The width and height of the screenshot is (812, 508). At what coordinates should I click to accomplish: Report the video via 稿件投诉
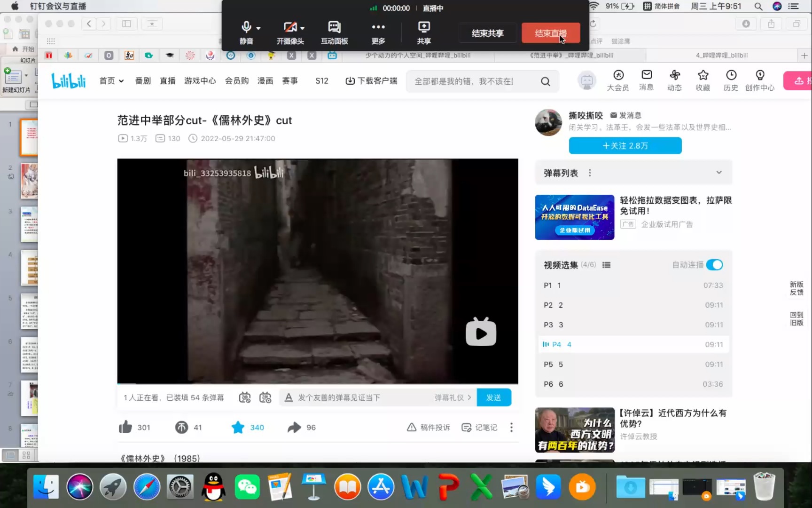pos(429,427)
